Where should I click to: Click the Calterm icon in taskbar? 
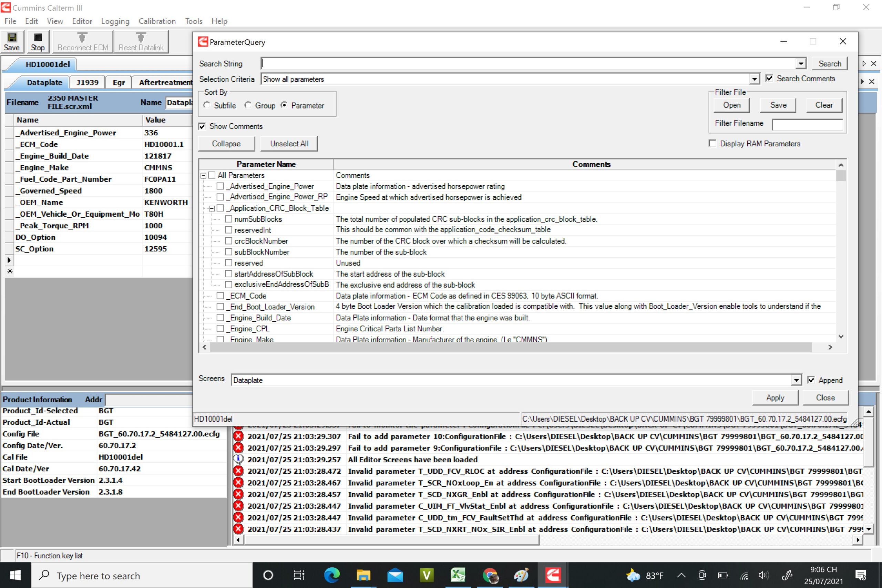pyautogui.click(x=553, y=575)
